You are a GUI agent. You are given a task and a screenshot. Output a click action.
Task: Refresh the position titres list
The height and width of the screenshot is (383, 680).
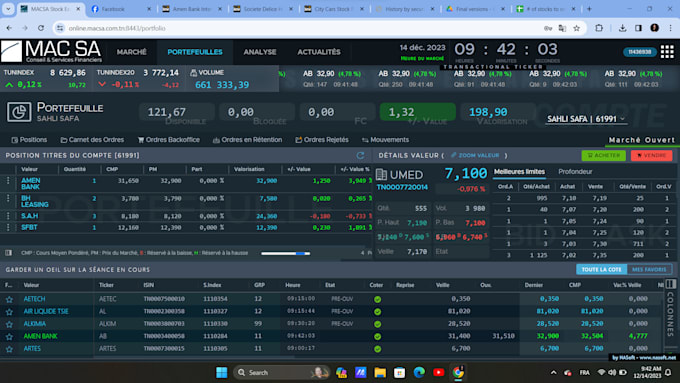pyautogui.click(x=360, y=155)
